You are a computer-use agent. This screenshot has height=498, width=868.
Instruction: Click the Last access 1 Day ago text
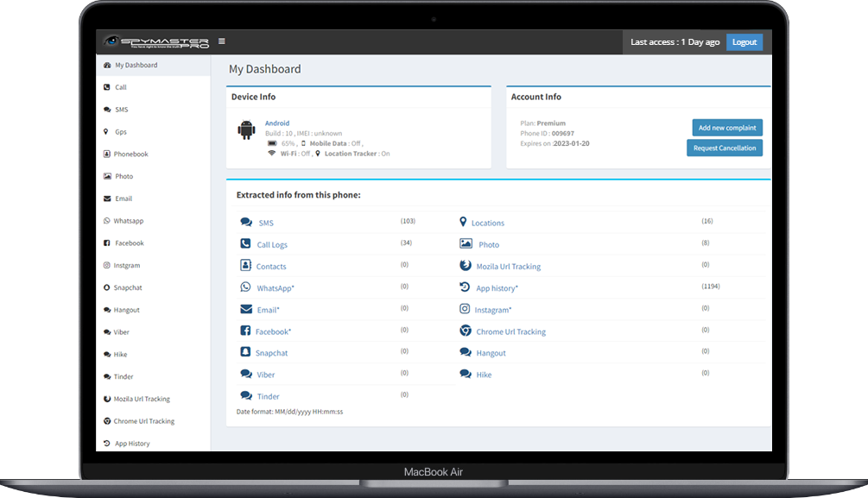(675, 42)
